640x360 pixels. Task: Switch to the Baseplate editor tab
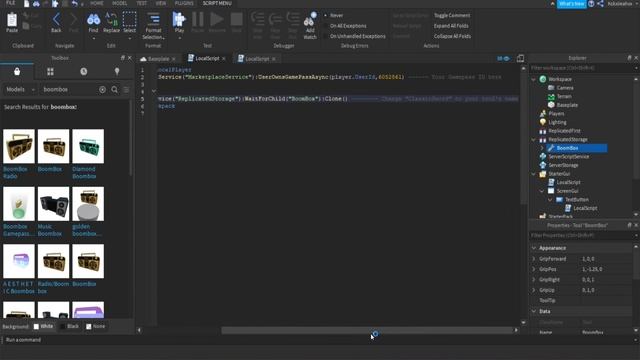158,59
